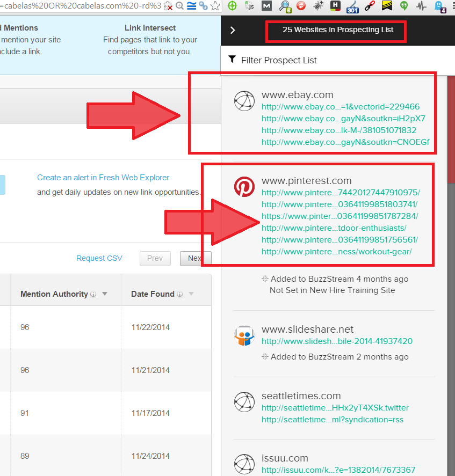Open issuu link ending ?e=1382014/7673367
Screen dimensions: 455x476
pos(338,470)
